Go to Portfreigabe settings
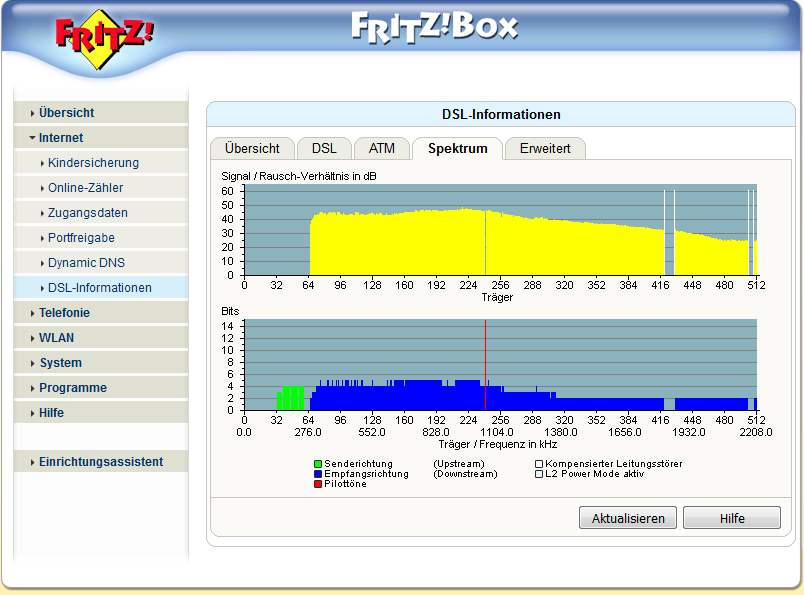 [81, 238]
